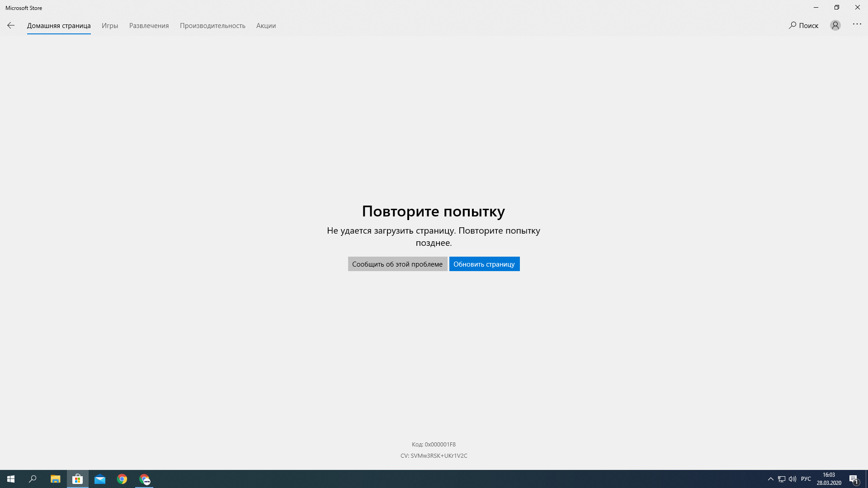Open Mail app from taskbar

(100, 479)
